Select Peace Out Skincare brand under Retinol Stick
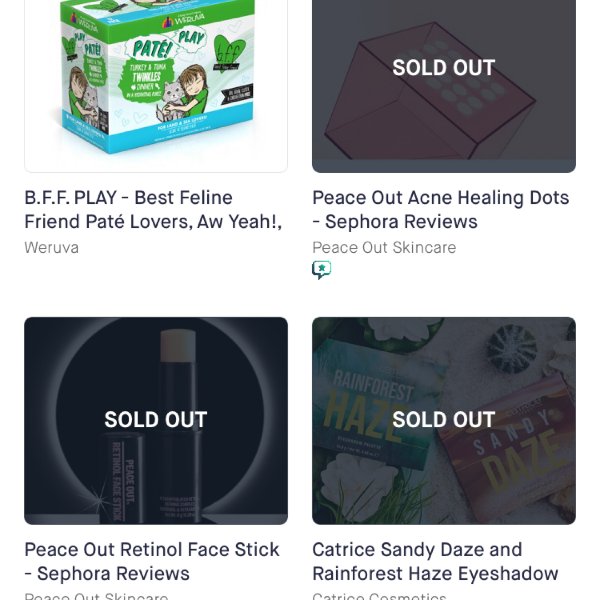The width and height of the screenshot is (600, 600). [x=96, y=596]
